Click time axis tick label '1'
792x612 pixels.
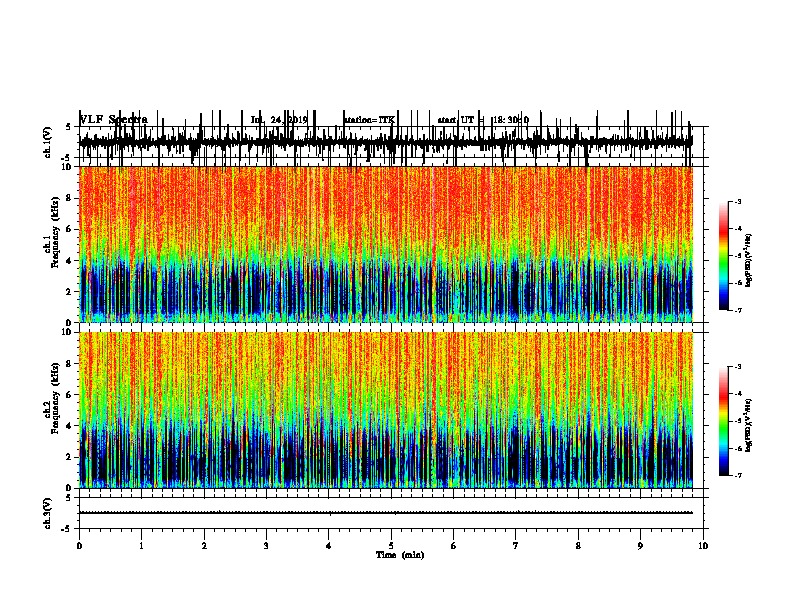[x=141, y=546]
